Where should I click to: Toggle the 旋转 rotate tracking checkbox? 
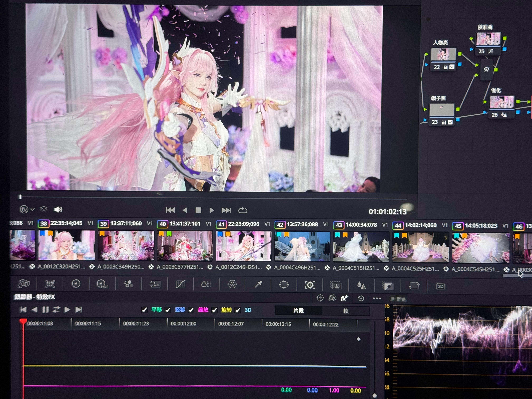click(215, 310)
